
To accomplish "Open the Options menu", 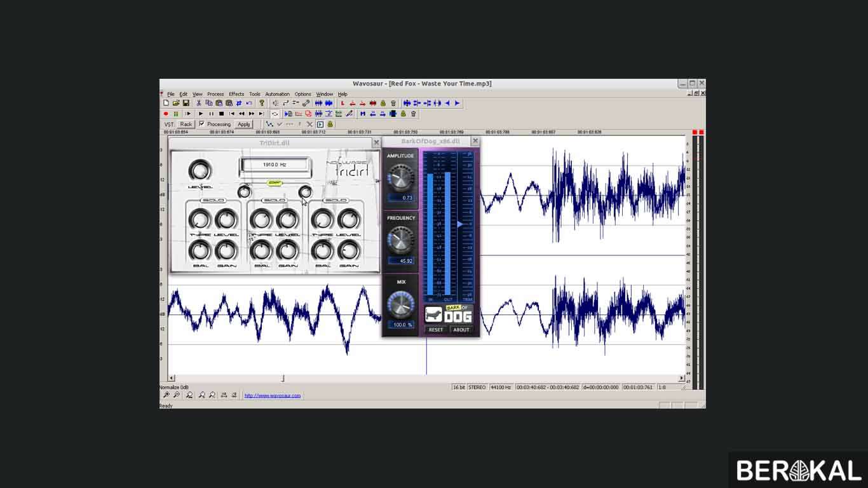I will tap(303, 94).
